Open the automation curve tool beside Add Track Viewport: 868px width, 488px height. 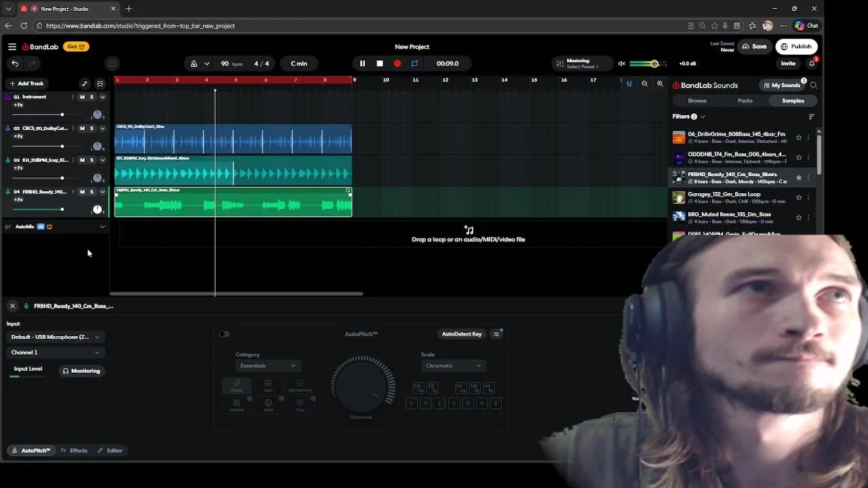(84, 84)
